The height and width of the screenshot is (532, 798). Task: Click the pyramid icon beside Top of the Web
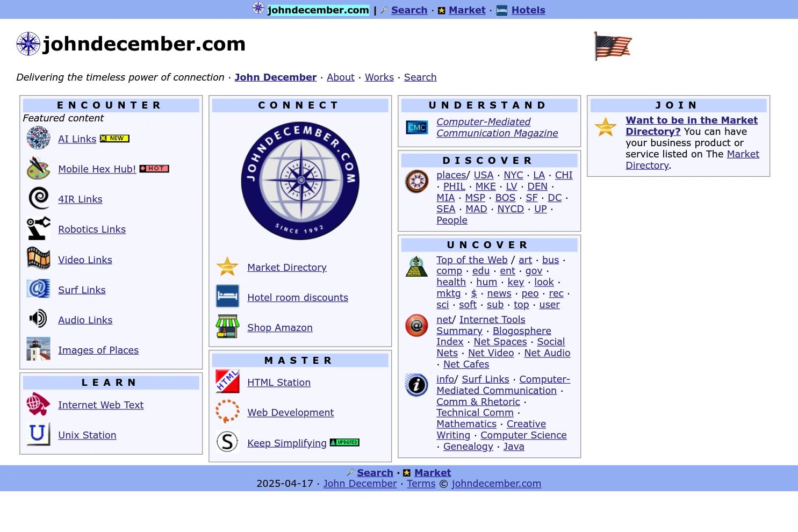tap(416, 266)
